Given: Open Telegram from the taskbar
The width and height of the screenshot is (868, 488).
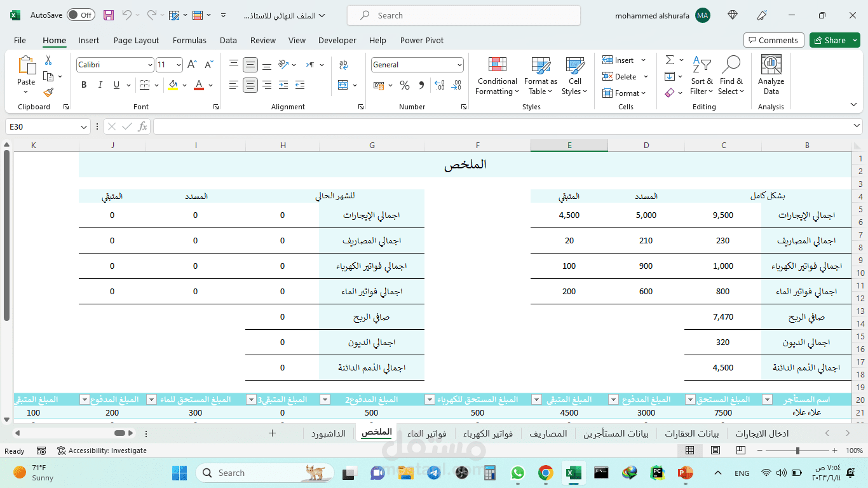Looking at the screenshot, I should (x=434, y=473).
